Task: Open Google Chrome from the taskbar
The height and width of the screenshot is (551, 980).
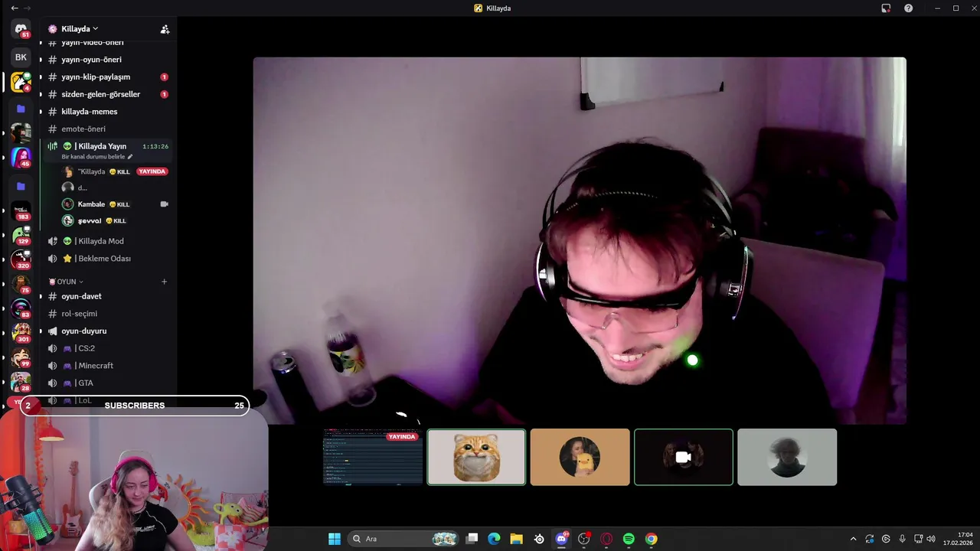Action: pyautogui.click(x=651, y=539)
